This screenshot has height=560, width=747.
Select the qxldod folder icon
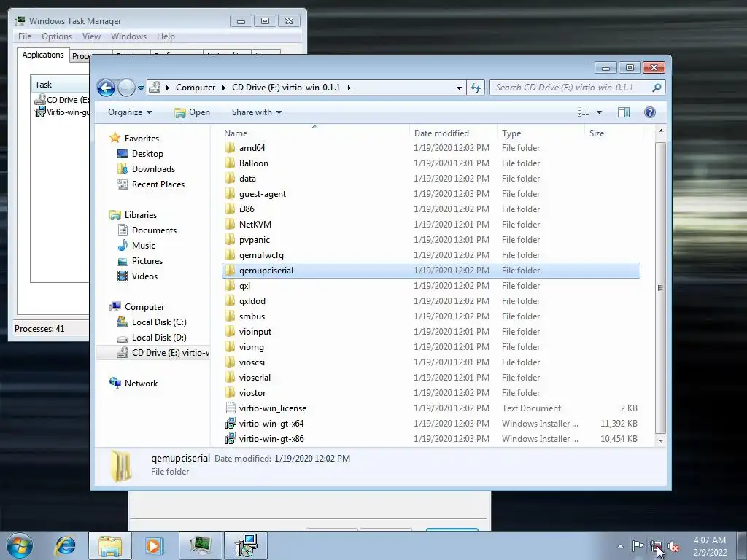pos(230,301)
